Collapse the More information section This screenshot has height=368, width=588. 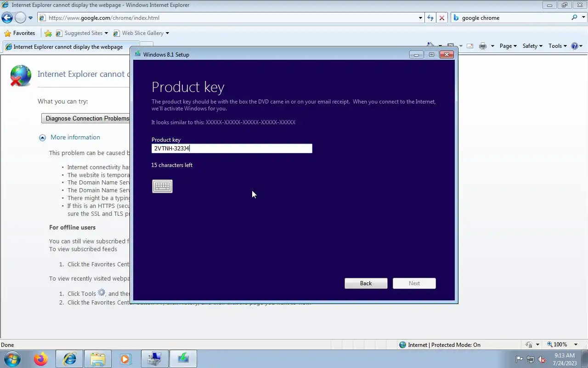click(x=42, y=138)
